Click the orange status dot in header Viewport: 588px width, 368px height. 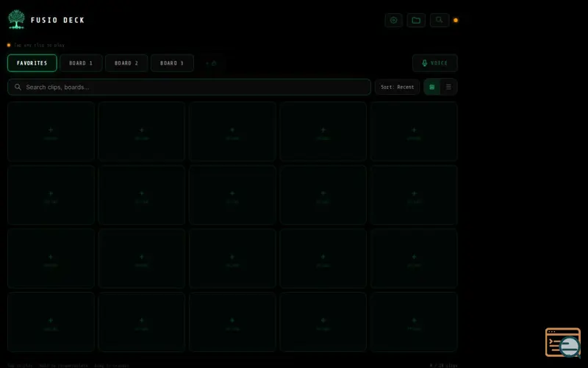[456, 21]
